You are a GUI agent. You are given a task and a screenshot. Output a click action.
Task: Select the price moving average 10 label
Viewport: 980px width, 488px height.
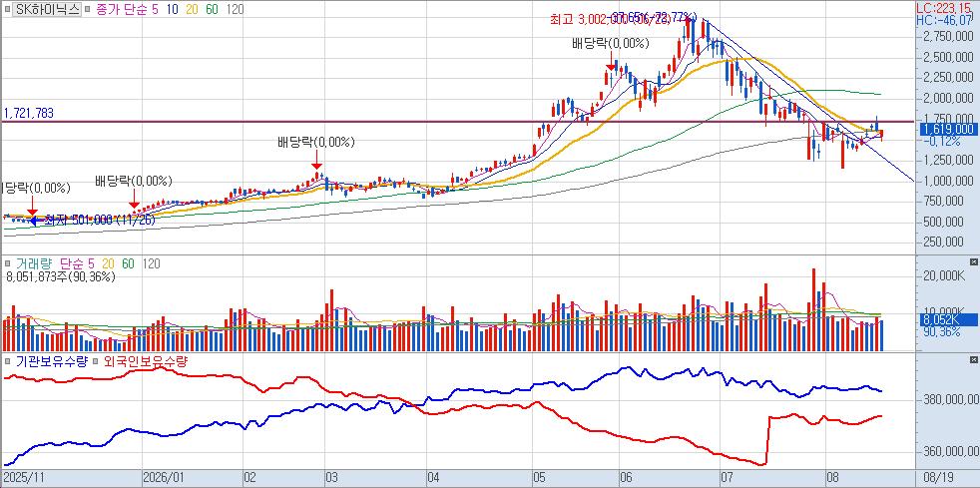pyautogui.click(x=172, y=9)
